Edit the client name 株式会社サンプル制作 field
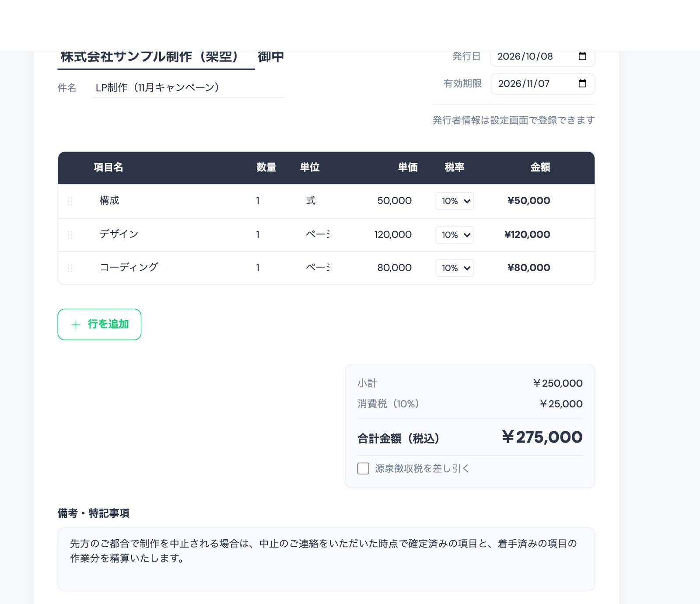Screen dimensions: 700x604 click(x=156, y=59)
